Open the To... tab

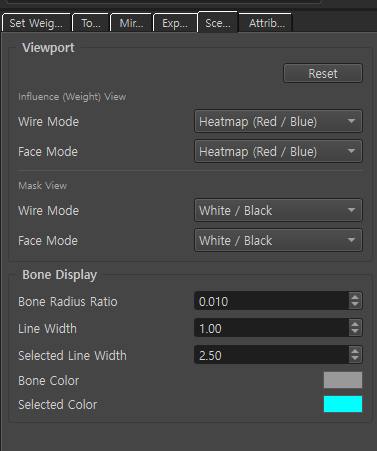pyautogui.click(x=91, y=23)
